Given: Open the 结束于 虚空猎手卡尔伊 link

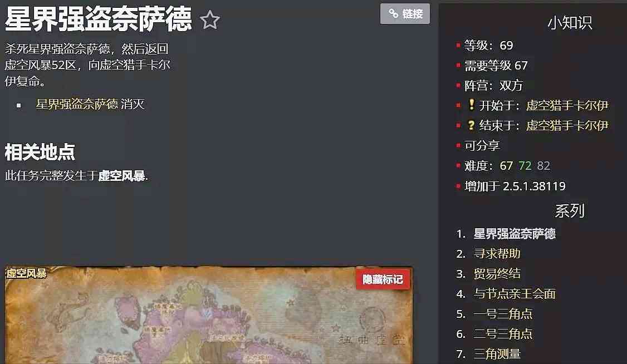Looking at the screenshot, I should [567, 125].
